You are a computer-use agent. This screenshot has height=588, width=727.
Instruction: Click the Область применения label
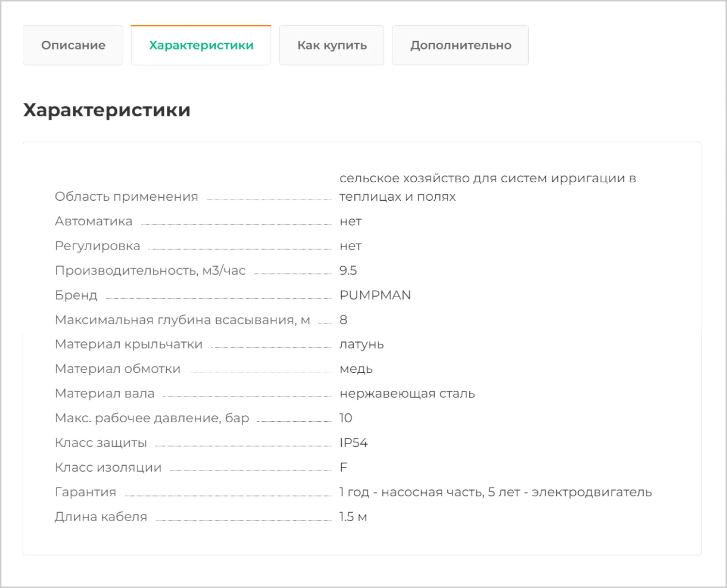tap(126, 196)
